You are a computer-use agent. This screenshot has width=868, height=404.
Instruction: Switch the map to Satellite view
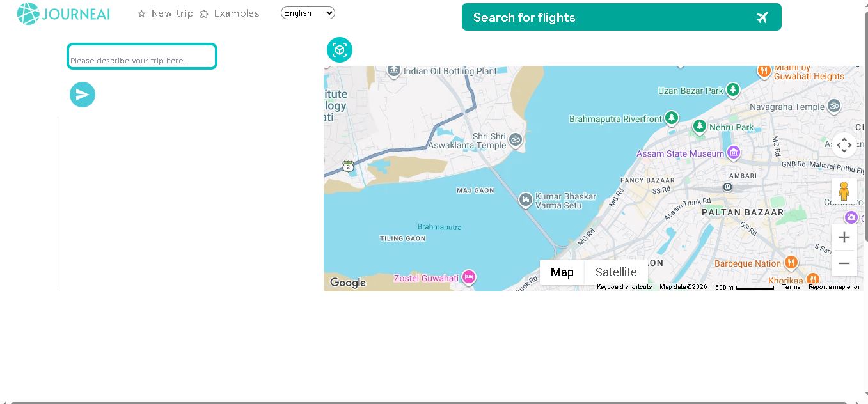click(616, 272)
